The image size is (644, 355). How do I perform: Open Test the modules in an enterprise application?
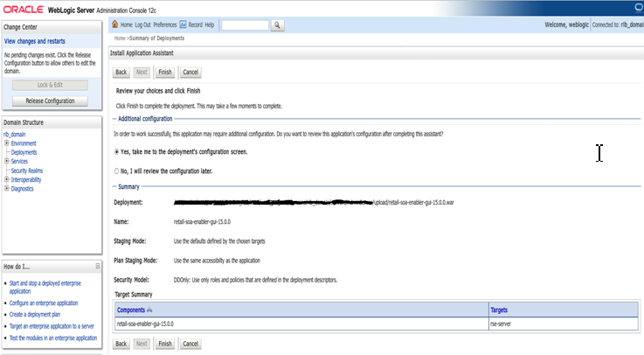point(53,338)
